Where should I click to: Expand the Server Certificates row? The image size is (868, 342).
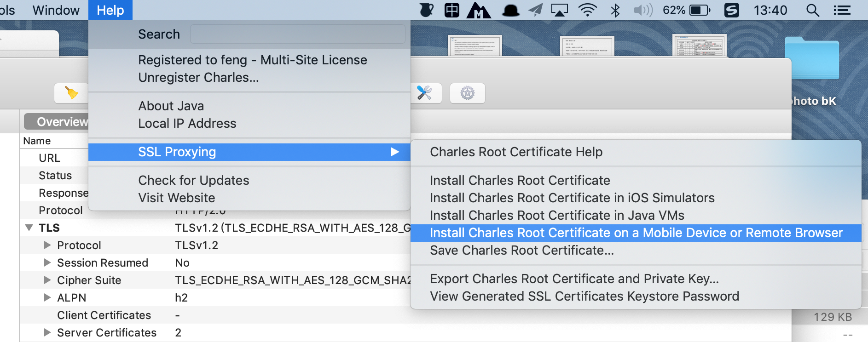tap(47, 332)
